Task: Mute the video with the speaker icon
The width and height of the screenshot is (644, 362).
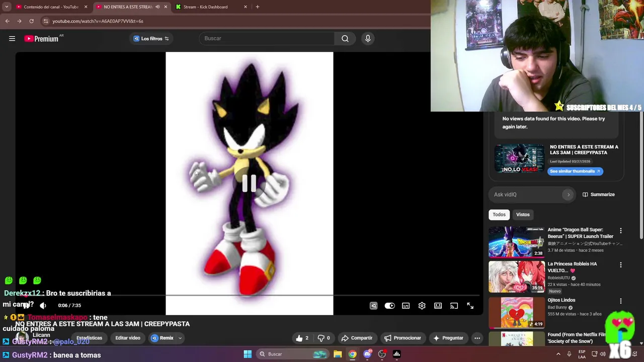Action: click(x=43, y=305)
